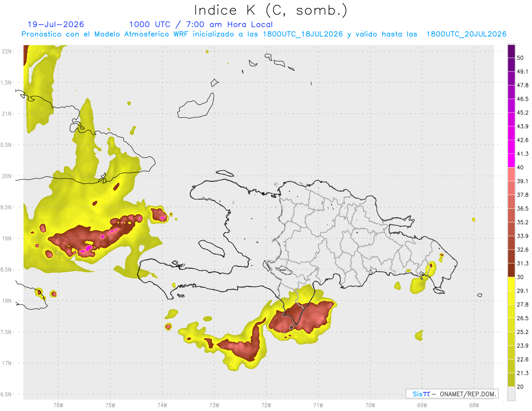
Task: Click the colorbar value "20"
Action: click(x=521, y=387)
